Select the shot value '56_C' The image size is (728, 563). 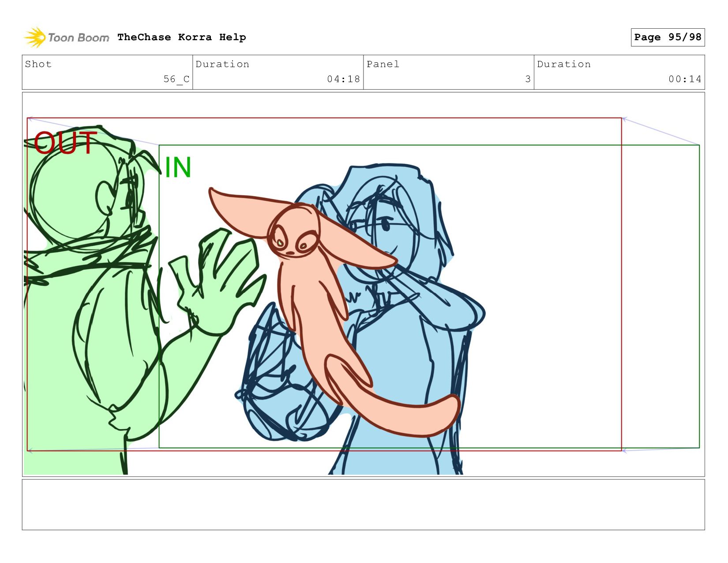[x=176, y=79]
